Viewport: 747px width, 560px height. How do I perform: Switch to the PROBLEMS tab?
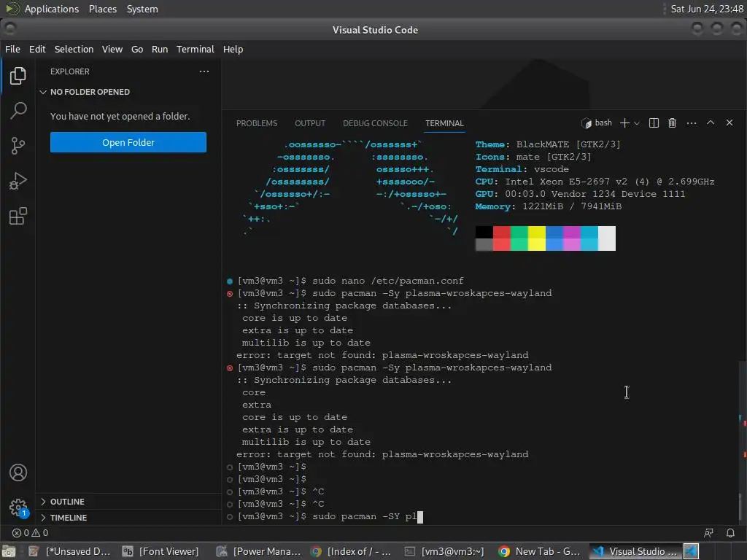256,123
